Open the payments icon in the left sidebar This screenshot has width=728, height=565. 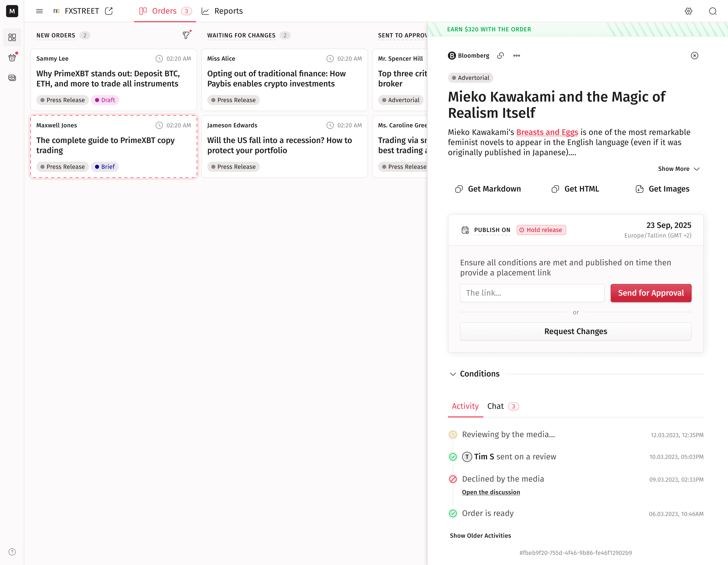click(x=12, y=78)
